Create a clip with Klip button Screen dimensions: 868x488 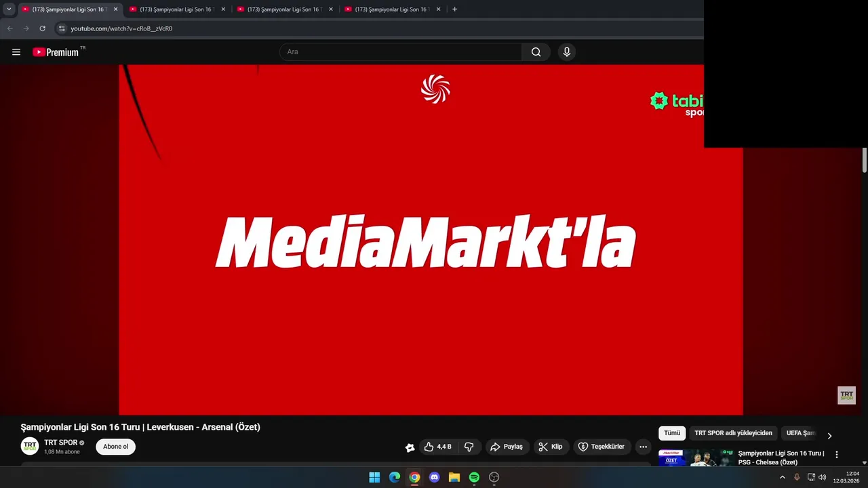pyautogui.click(x=551, y=447)
